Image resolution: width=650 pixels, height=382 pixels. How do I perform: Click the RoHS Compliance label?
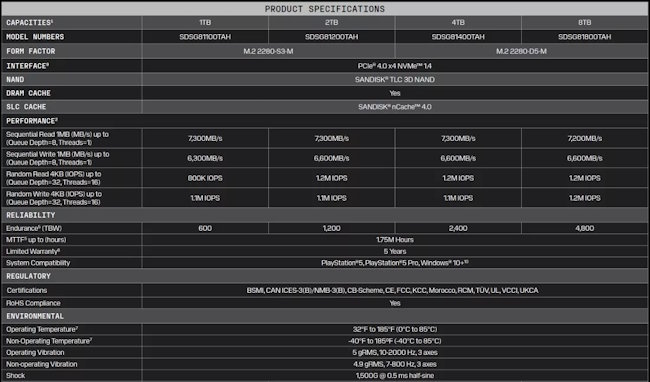(x=33, y=303)
